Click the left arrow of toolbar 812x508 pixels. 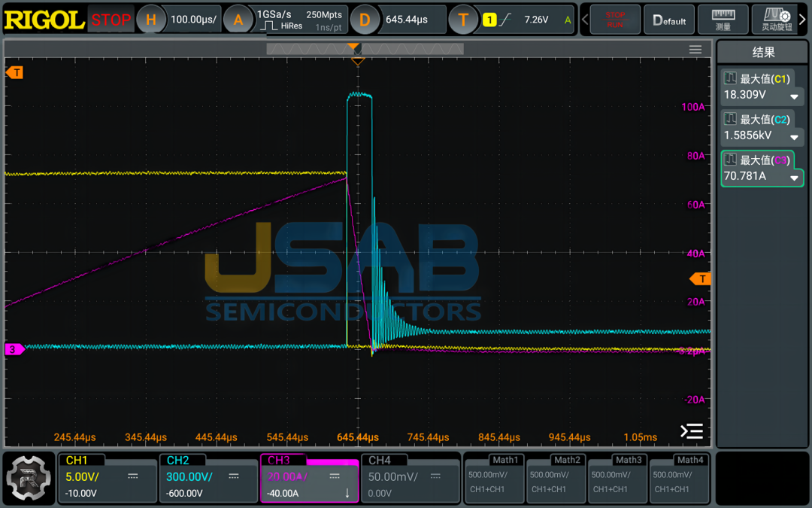point(585,20)
